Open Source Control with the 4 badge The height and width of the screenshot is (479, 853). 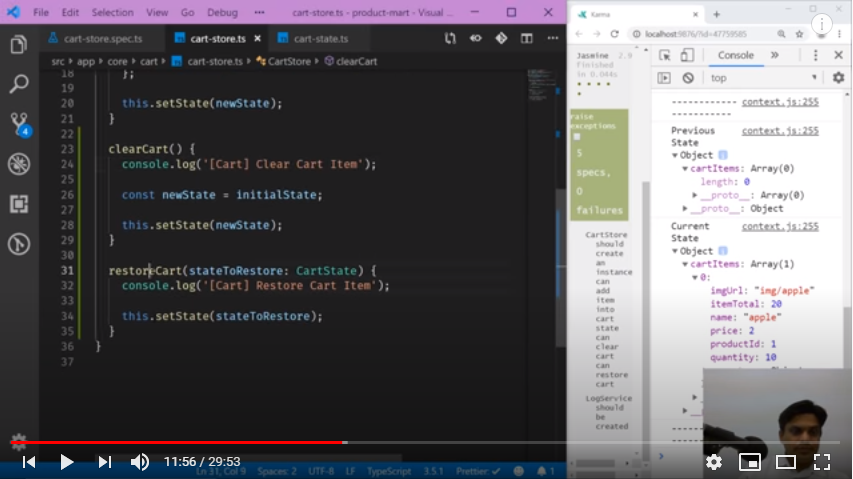(x=18, y=123)
